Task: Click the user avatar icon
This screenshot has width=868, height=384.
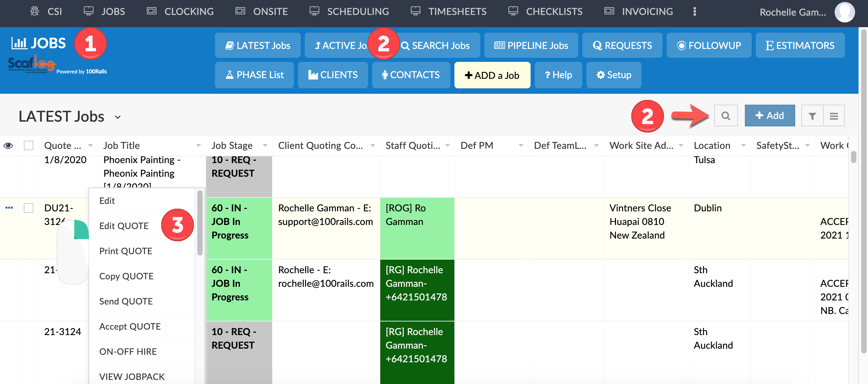Action: pos(844,12)
